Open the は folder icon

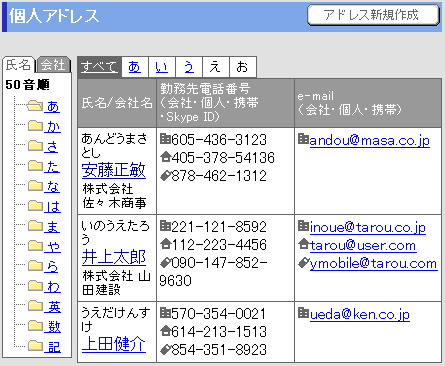35,206
